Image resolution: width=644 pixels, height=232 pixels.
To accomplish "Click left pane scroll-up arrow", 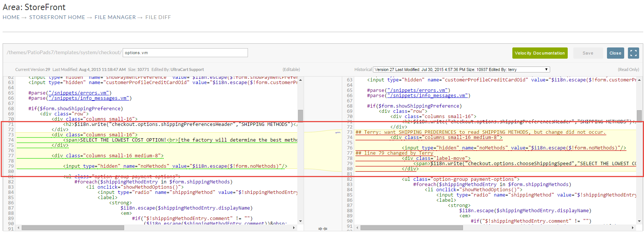I will (300, 80).
